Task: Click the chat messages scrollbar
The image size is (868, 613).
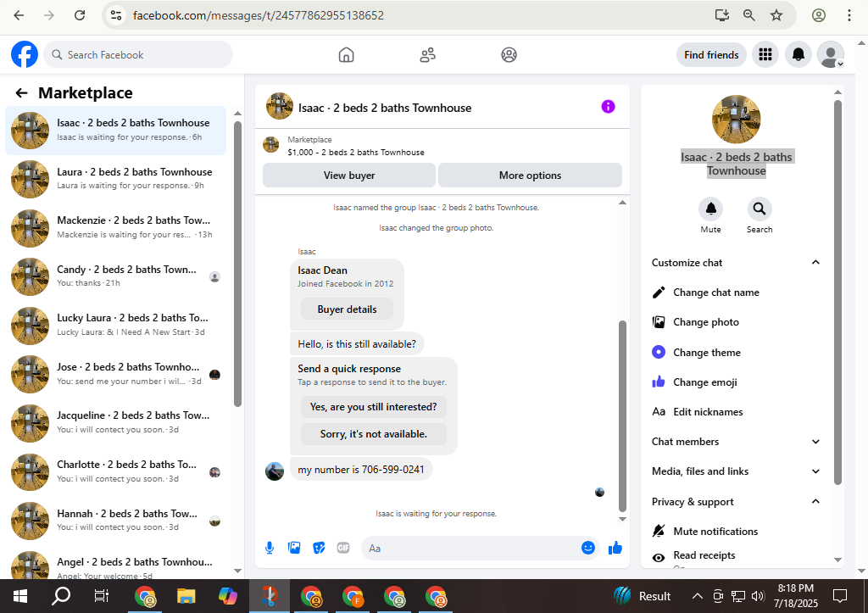Action: 622,415
